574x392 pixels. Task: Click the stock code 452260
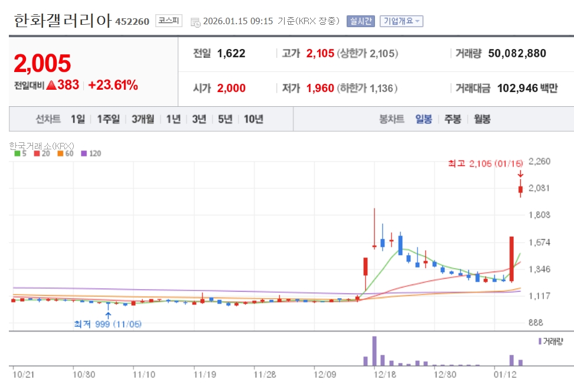[x=132, y=22]
